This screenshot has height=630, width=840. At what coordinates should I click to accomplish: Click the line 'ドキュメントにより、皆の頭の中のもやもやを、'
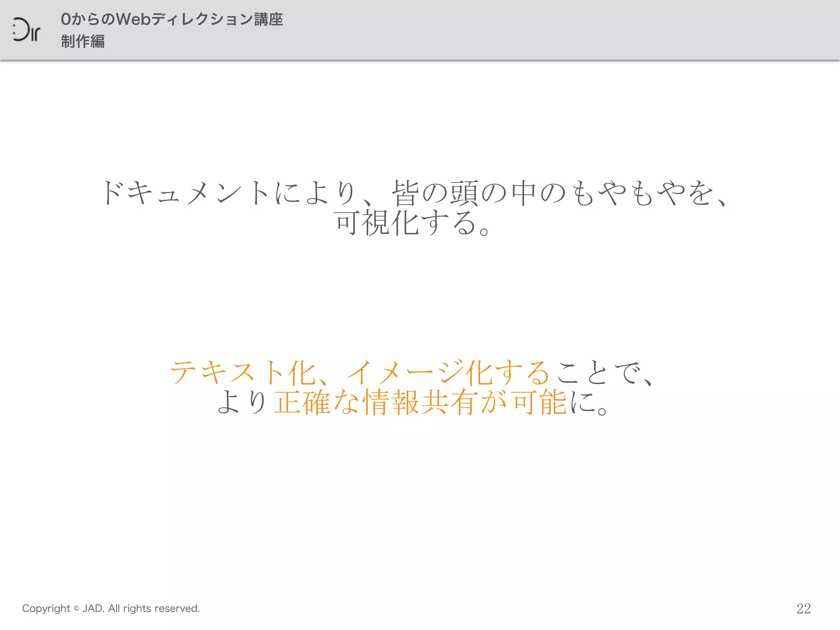415,193
